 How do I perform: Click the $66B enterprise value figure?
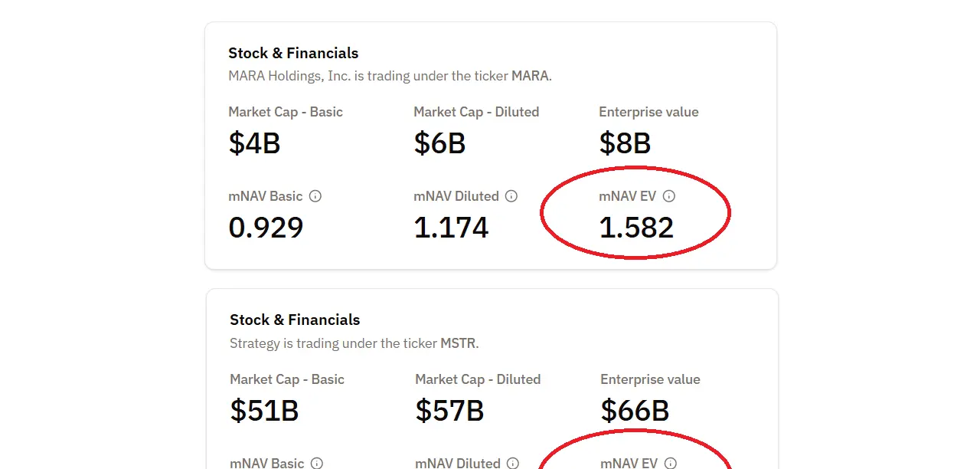[635, 411]
